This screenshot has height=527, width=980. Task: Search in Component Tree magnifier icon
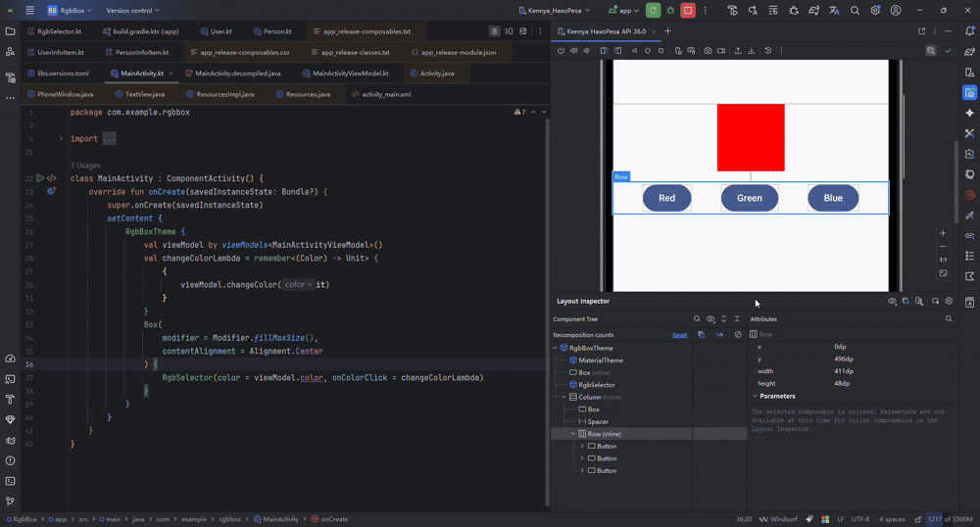click(x=697, y=319)
